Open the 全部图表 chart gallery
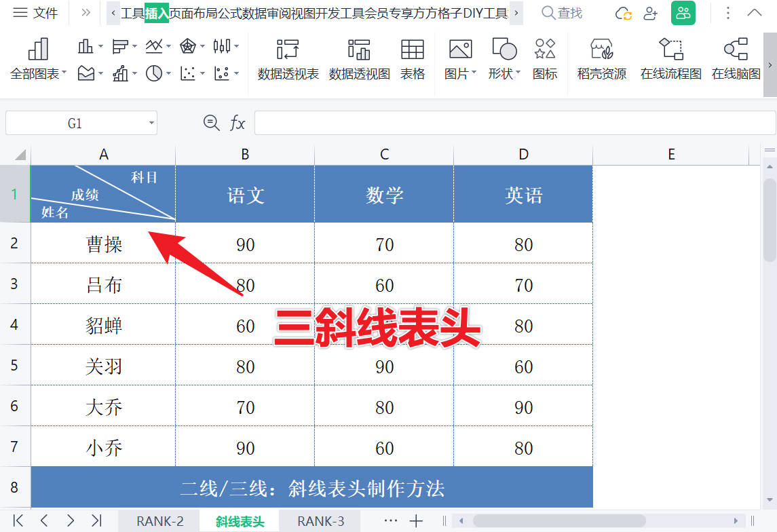This screenshot has height=532, width=777. click(x=38, y=60)
